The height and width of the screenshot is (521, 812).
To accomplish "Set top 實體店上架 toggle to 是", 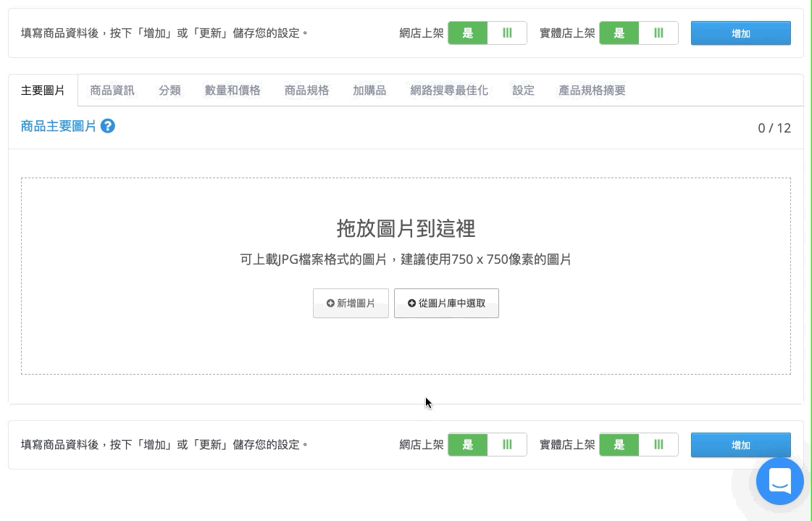I will tap(619, 33).
